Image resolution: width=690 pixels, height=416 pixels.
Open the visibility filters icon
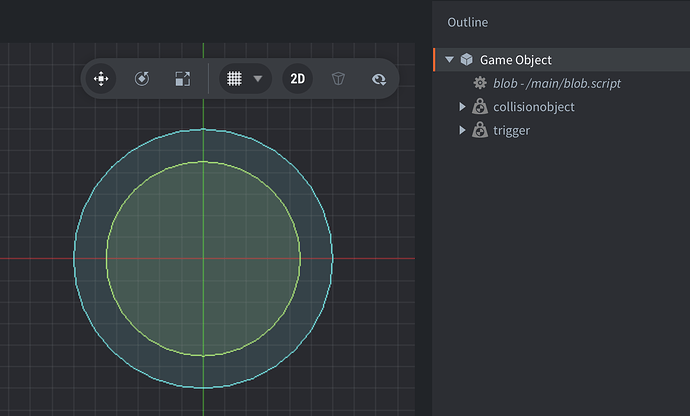(378, 78)
